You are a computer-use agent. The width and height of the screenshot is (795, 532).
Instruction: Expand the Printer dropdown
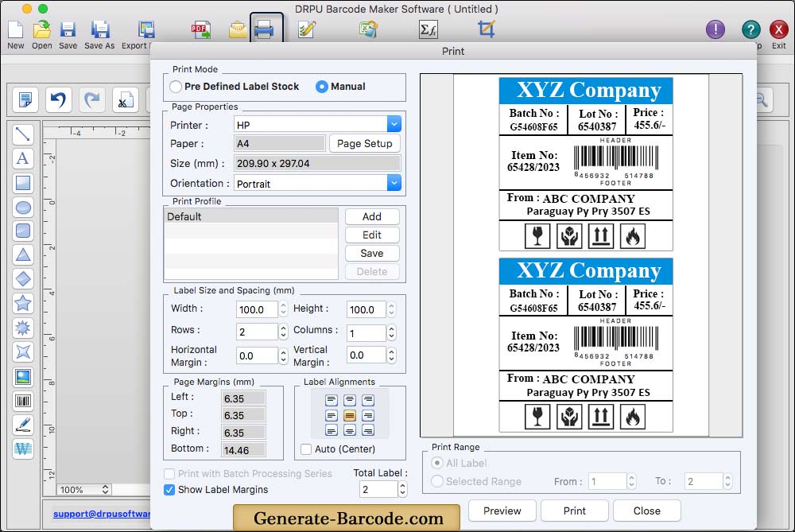(394, 124)
